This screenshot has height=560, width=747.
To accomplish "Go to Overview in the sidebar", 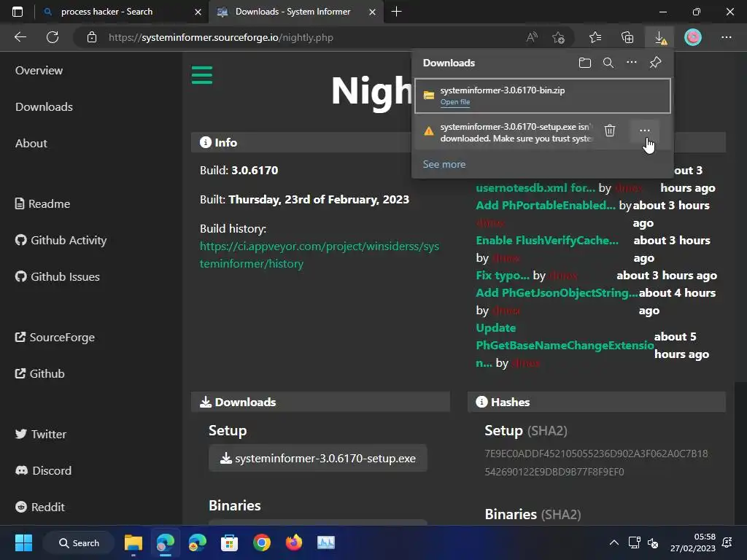I will (39, 71).
